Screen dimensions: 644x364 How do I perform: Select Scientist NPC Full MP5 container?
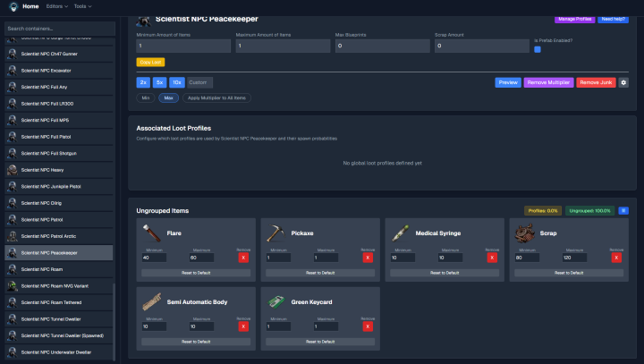pyautogui.click(x=59, y=121)
